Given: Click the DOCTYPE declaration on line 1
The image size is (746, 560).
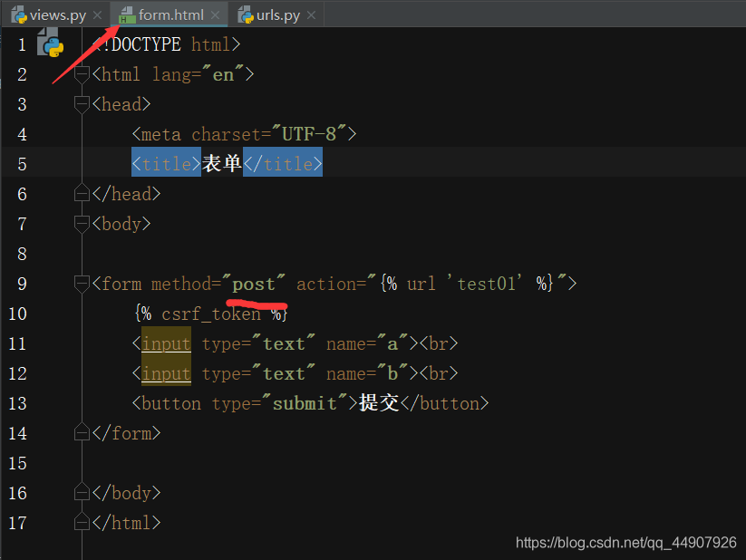Looking at the screenshot, I should pos(167,44).
